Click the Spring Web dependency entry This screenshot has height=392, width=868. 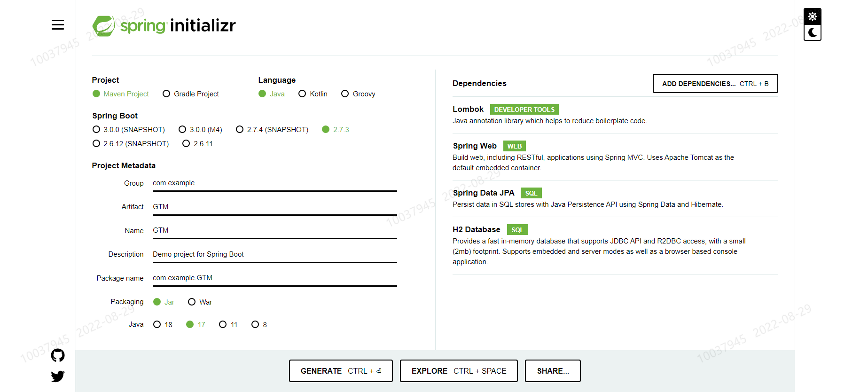(615, 157)
